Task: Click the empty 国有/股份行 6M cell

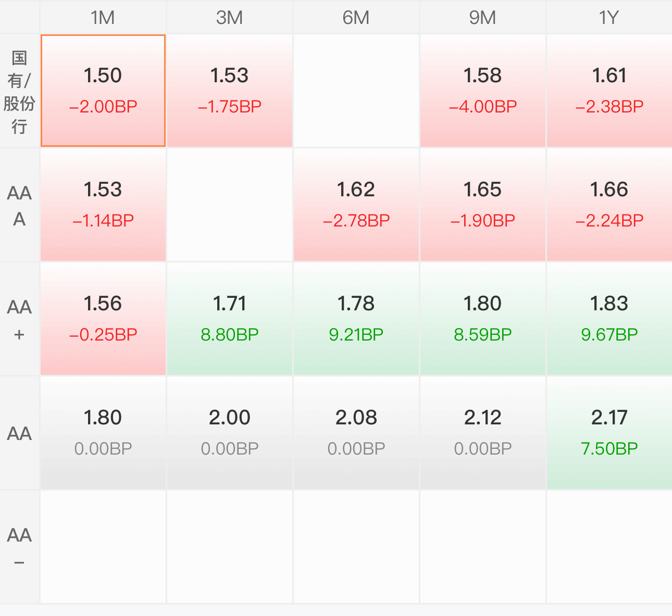Action: point(356,91)
